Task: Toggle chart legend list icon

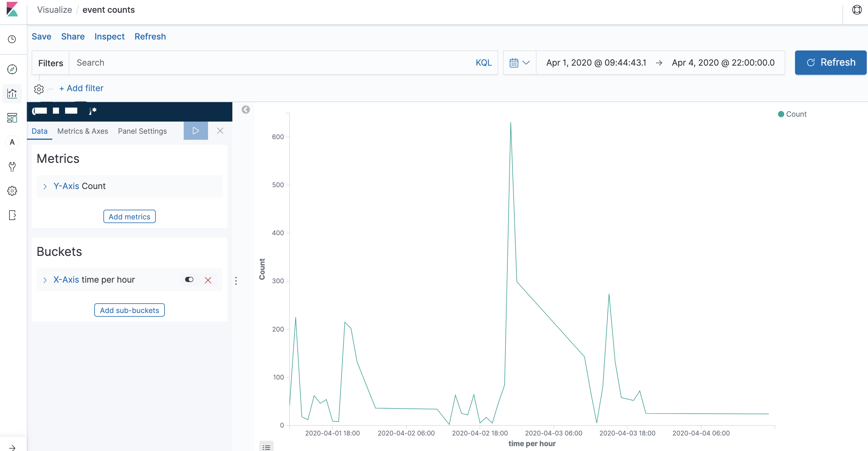Action: pos(266,447)
